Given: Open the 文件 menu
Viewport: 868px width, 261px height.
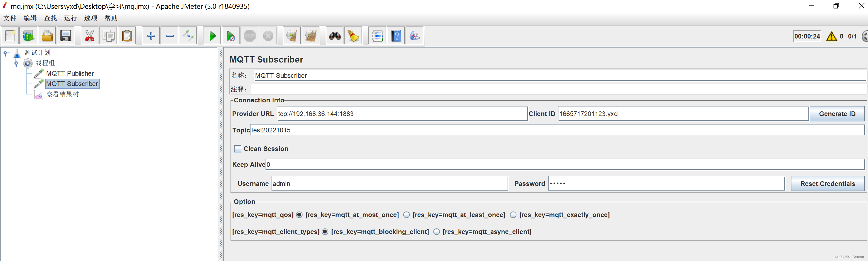Looking at the screenshot, I should pyautogui.click(x=10, y=18).
